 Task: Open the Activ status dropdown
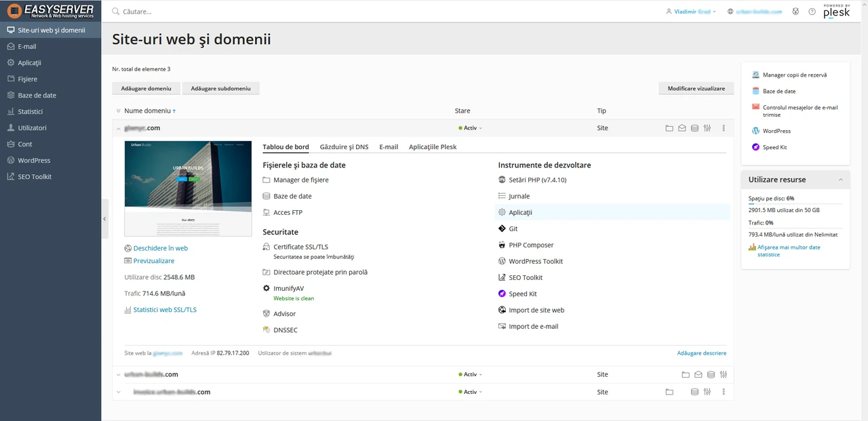[469, 127]
